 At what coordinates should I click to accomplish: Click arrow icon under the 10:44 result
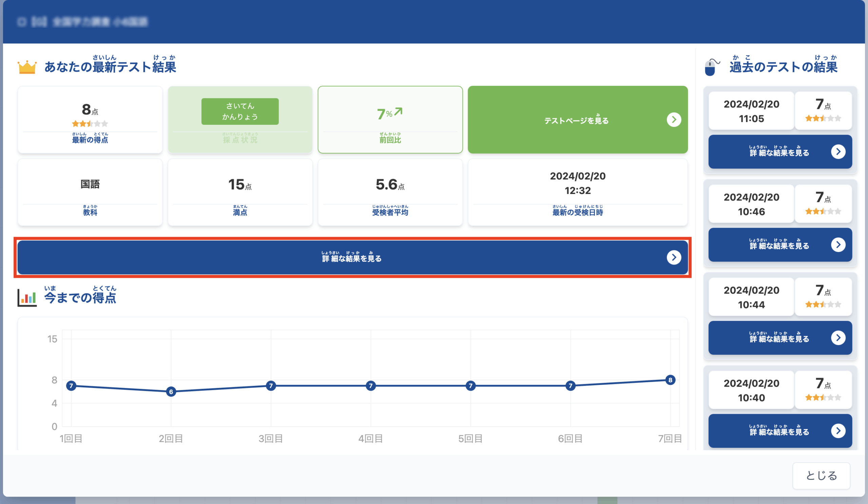(x=838, y=337)
